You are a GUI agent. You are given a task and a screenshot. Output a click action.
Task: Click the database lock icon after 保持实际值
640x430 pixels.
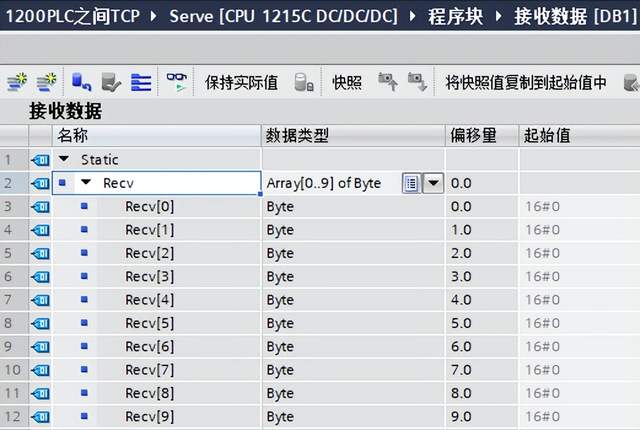[304, 82]
